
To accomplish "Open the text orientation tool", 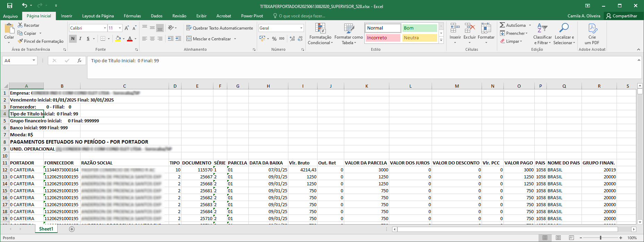I will tap(171, 28).
